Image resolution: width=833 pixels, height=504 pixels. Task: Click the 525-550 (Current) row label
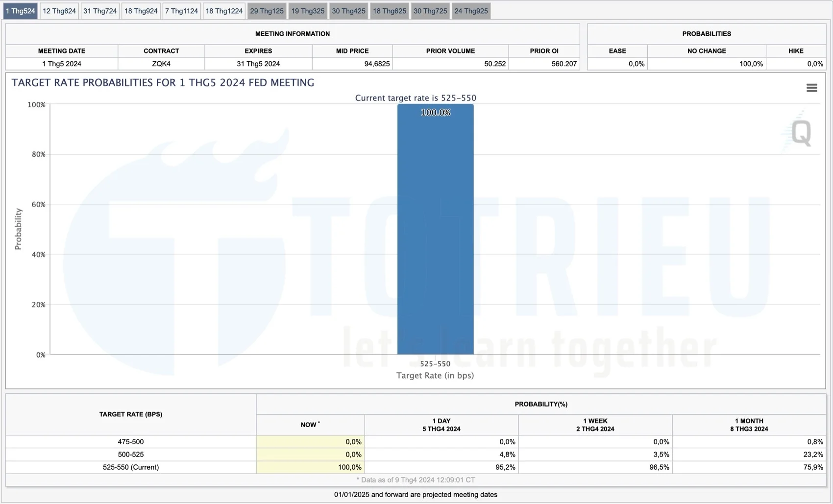click(130, 467)
